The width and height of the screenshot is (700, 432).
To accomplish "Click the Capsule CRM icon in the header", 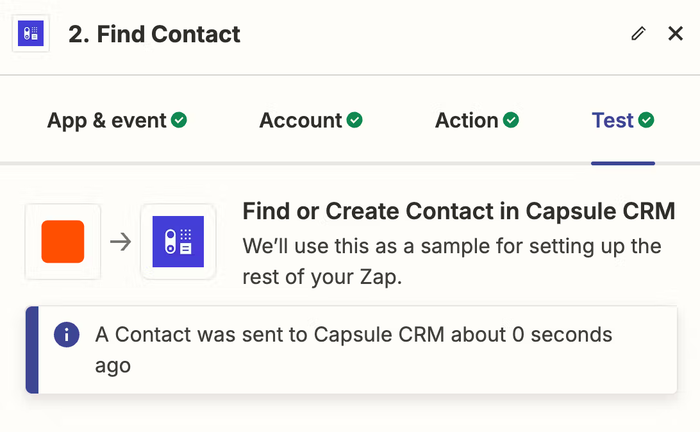I will point(31,34).
